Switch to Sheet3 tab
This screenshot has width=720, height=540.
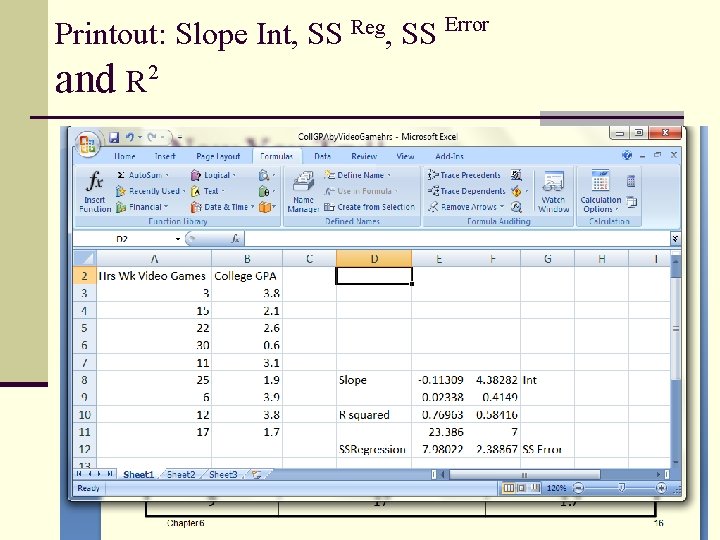[x=223, y=474]
